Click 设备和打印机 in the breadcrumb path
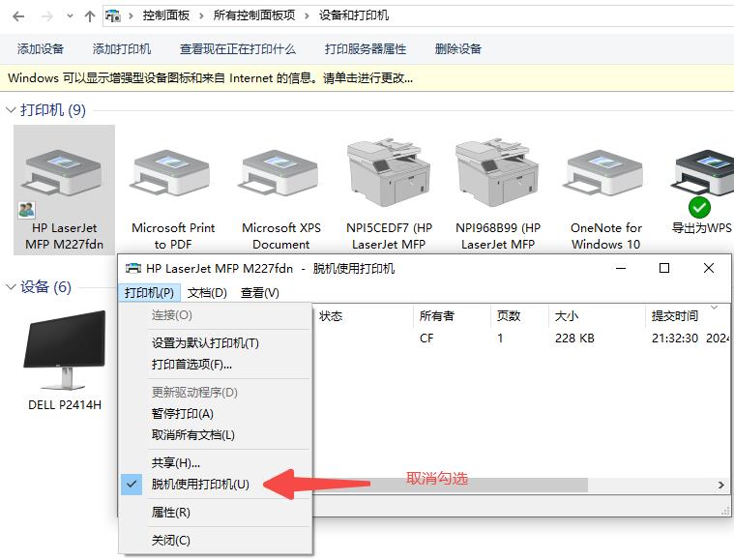 point(354,15)
